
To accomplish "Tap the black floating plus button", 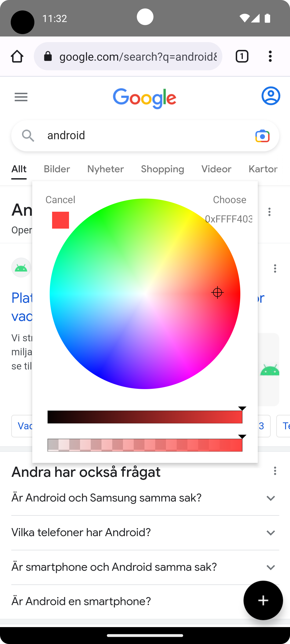I will pyautogui.click(x=263, y=600).
